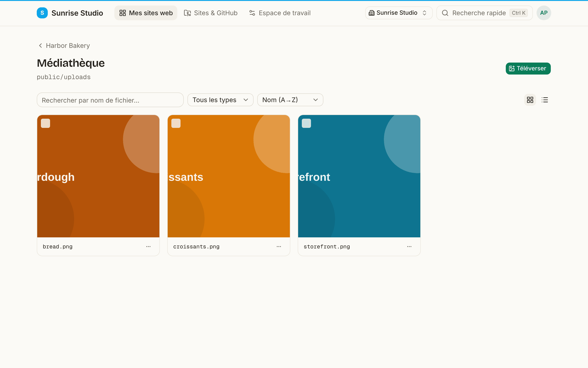This screenshot has height=368, width=588.
Task: Switch to grid view icon
Action: pyautogui.click(x=530, y=100)
